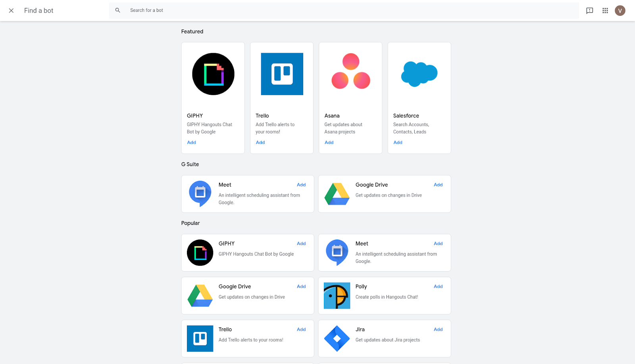Image resolution: width=635 pixels, height=364 pixels.
Task: Open the account avatar V
Action: (620, 11)
